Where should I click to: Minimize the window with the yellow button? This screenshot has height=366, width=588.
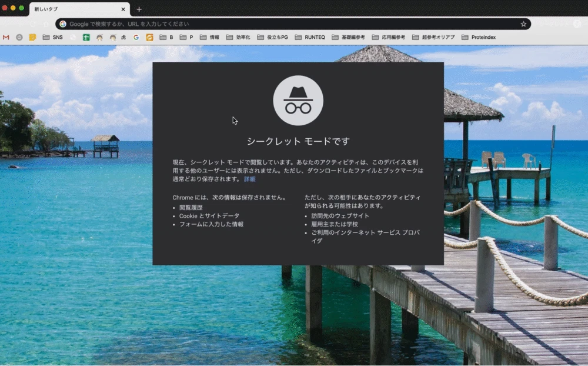point(13,8)
